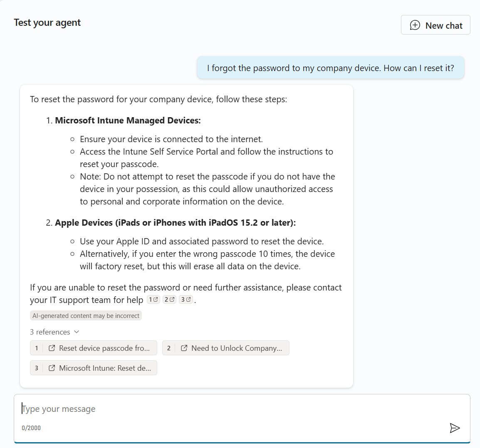
Task: Select the user's forgotten password message bubble
Action: coord(330,68)
